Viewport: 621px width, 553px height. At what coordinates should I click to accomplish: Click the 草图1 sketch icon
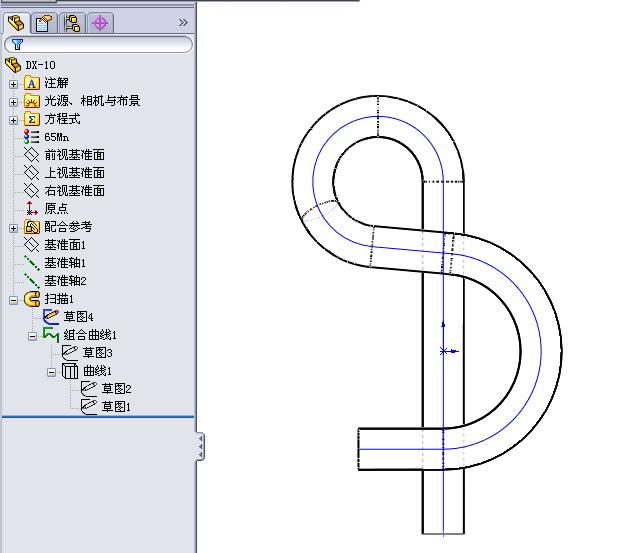click(x=89, y=407)
